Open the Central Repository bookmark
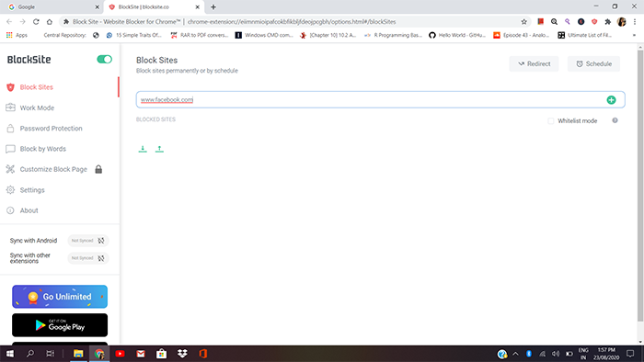Screen dimensions: 644x362 pyautogui.click(x=65, y=35)
